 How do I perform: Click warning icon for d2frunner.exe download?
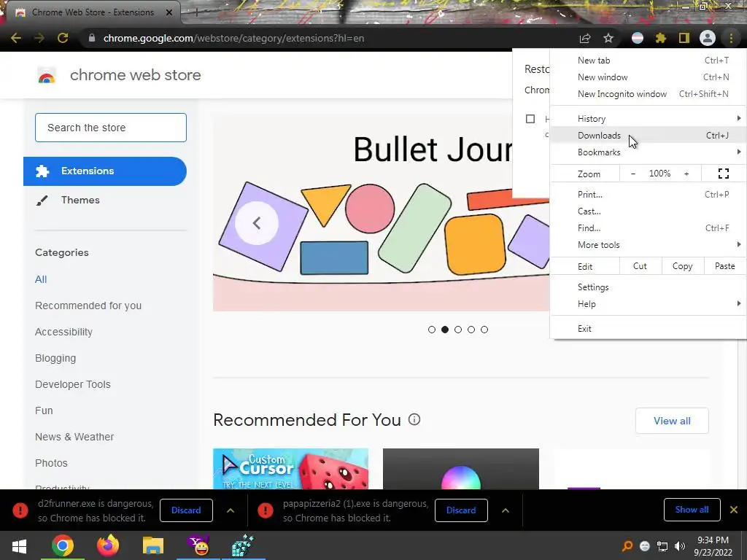[x=20, y=510]
